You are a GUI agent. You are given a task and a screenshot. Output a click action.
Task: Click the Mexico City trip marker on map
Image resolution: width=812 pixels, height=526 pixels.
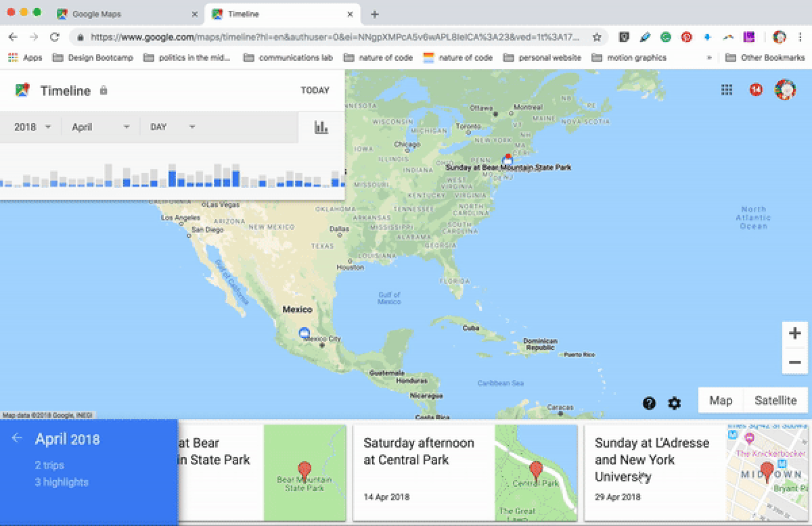[304, 332]
